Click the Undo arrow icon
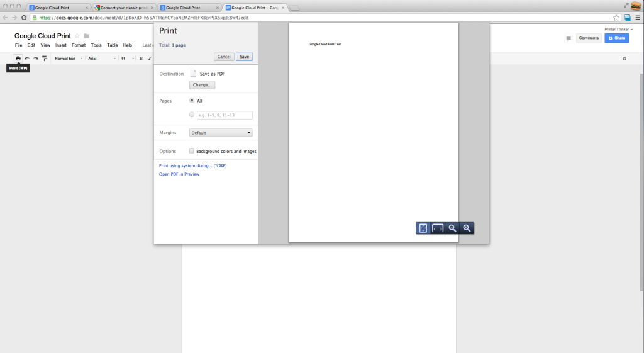644x353 pixels. [27, 59]
